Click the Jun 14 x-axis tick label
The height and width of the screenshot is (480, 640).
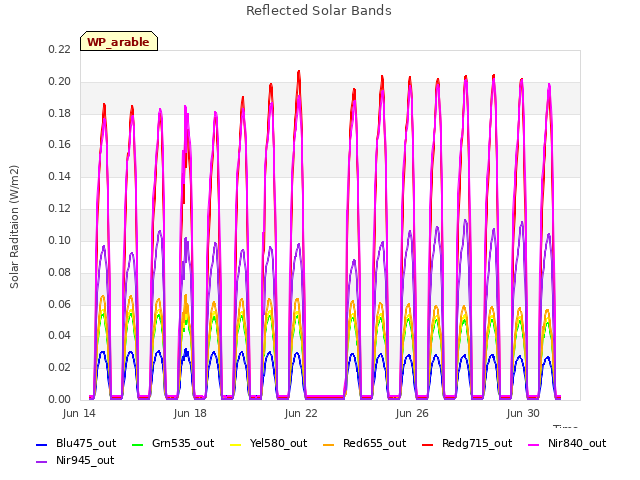click(x=79, y=413)
